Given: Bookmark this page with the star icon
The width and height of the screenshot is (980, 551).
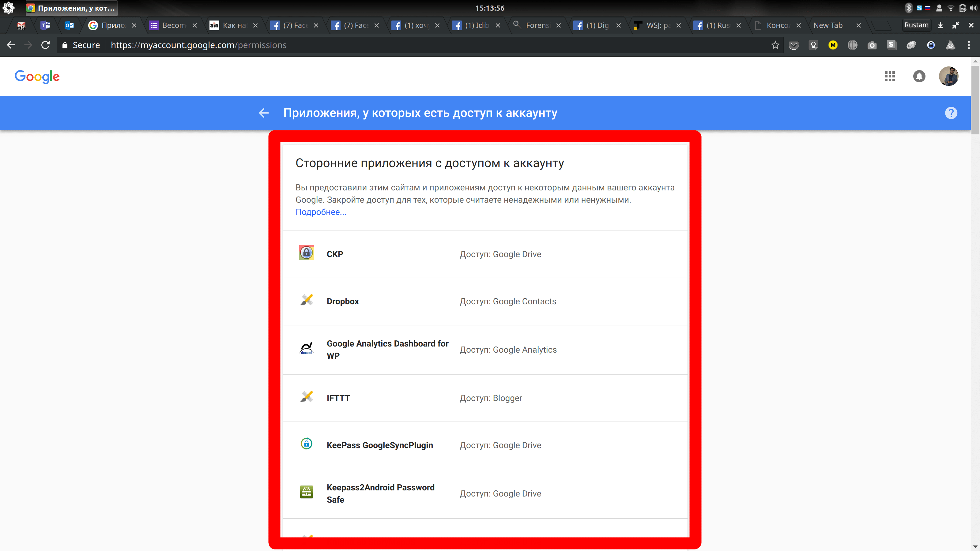Looking at the screenshot, I should point(775,45).
